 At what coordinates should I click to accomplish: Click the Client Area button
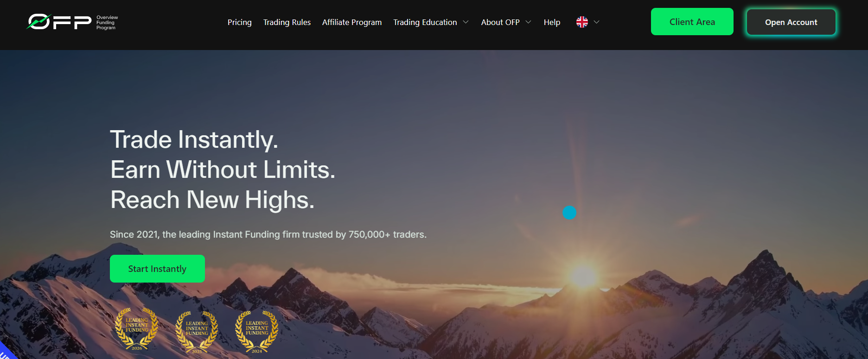coord(692,22)
